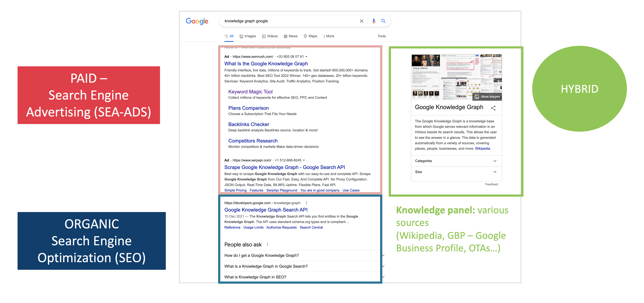Click the Google logo

(197, 21)
